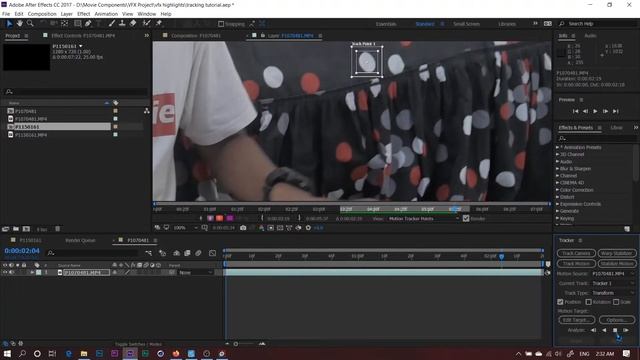
Task: Click the Stabilize Motion button
Action: point(617,264)
